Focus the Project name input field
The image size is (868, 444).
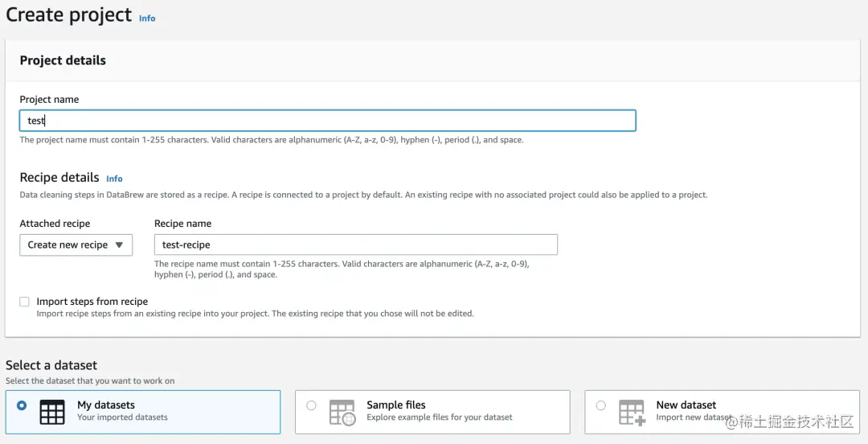pos(328,121)
